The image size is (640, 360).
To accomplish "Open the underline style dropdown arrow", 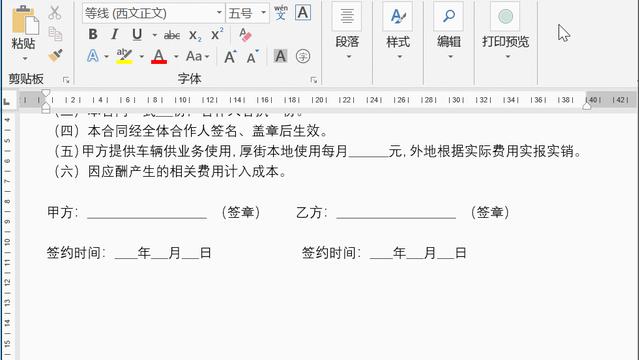I will point(154,35).
